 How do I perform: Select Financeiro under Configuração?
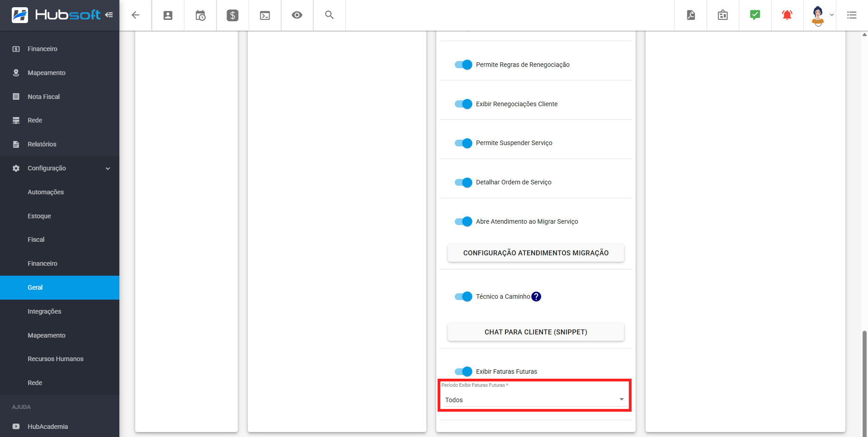(60, 263)
